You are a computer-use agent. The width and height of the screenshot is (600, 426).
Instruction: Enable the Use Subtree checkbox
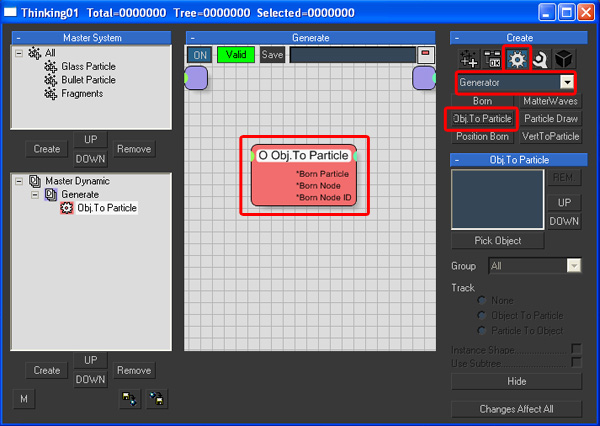coord(576,362)
